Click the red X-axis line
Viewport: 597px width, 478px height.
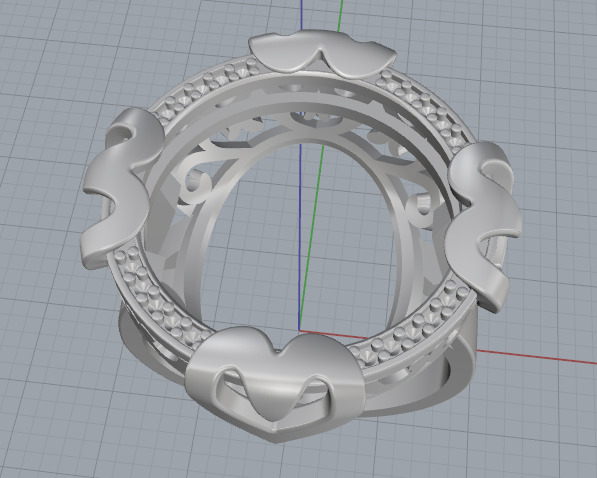click(533, 357)
